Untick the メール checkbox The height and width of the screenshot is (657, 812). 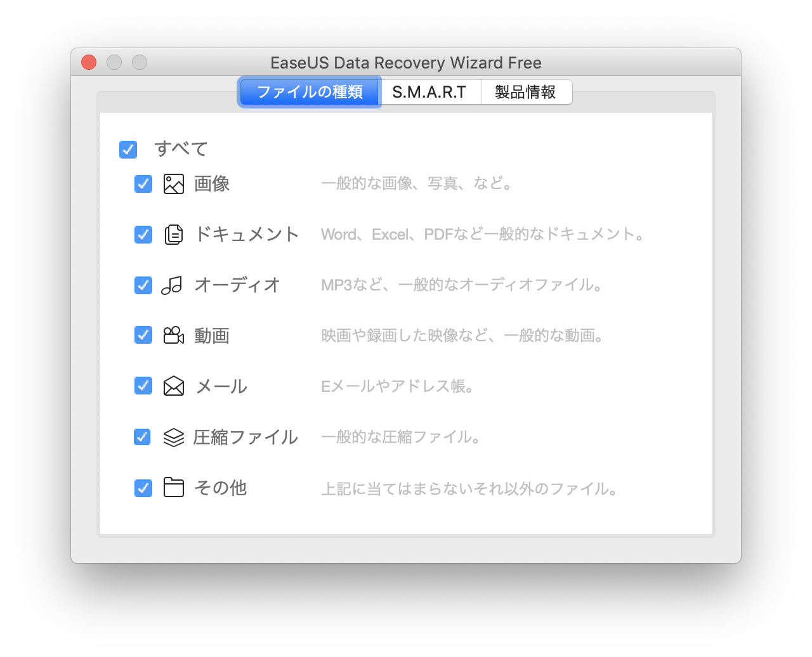pos(143,386)
